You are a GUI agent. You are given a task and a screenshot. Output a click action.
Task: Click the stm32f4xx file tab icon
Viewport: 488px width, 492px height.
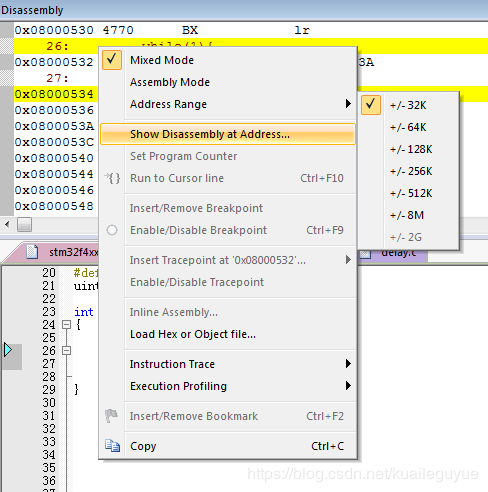[32, 252]
